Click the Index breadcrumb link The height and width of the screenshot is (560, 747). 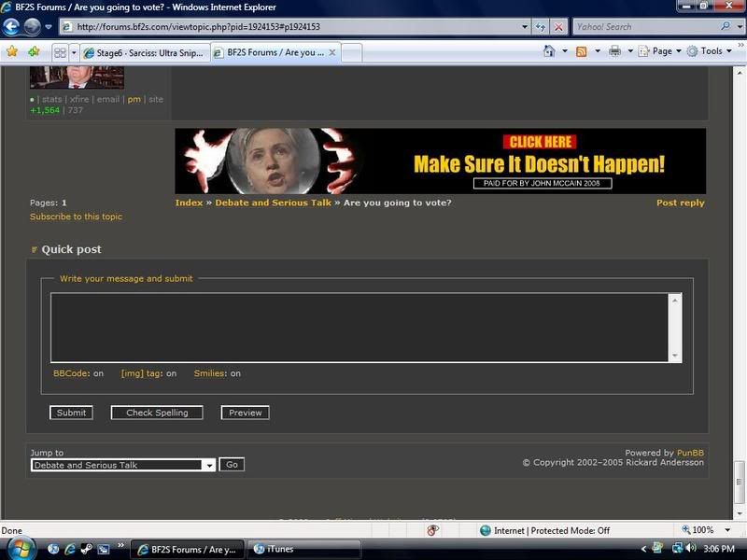[189, 203]
